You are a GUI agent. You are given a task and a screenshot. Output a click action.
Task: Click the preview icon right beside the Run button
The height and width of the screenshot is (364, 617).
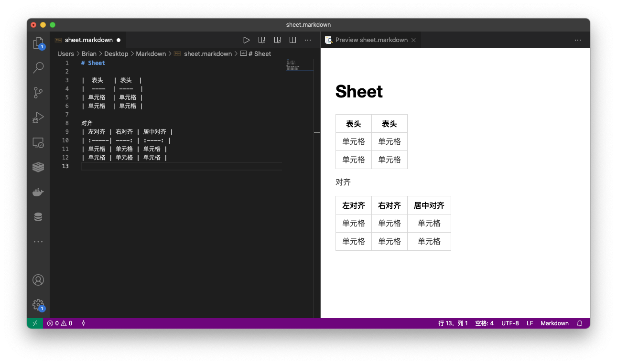[262, 40]
